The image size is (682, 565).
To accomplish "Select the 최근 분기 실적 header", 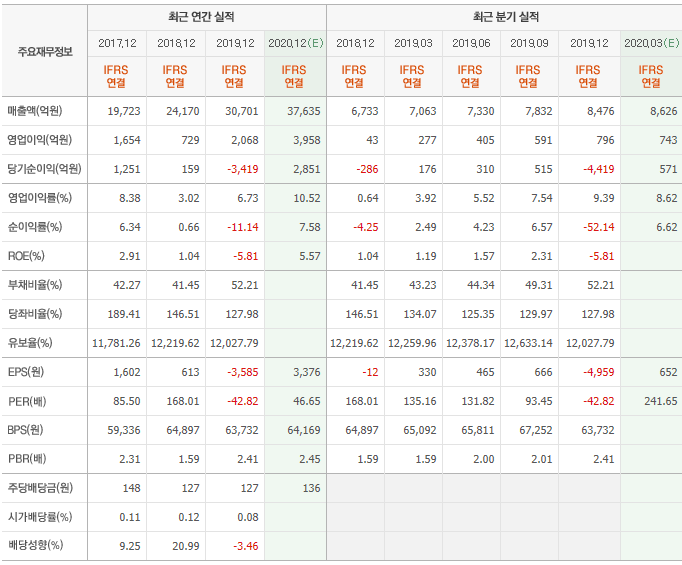I will point(506,17).
